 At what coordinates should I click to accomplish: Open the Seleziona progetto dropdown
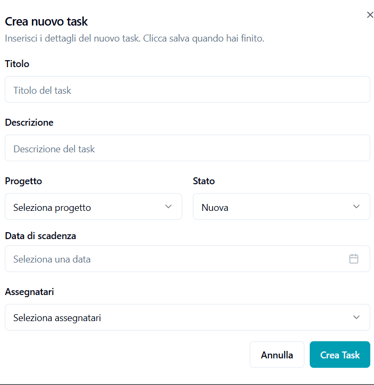coord(93,207)
